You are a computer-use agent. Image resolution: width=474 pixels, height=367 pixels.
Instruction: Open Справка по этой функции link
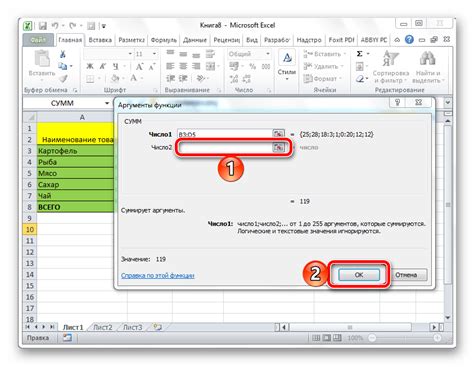pyautogui.click(x=157, y=276)
